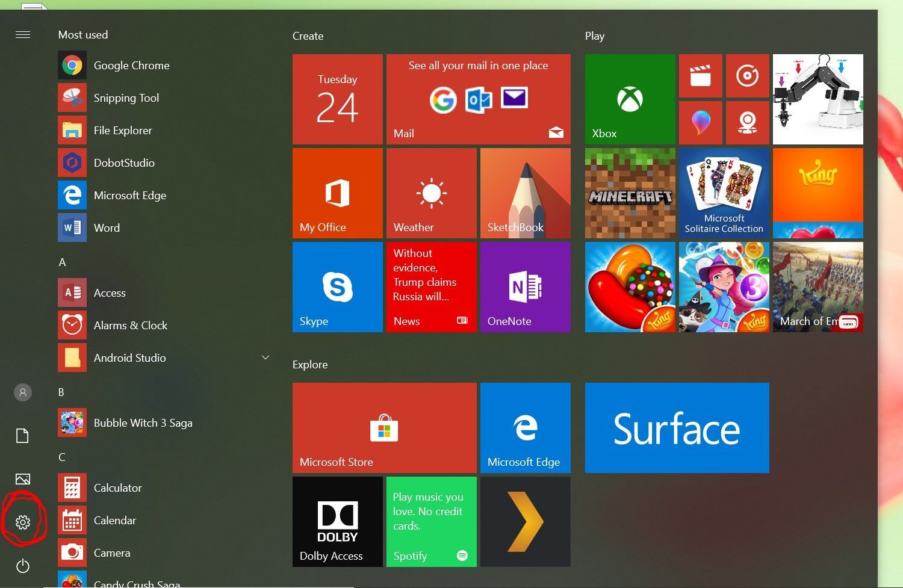Launch the SketchBook tile
This screenshot has width=903, height=588.
click(x=526, y=193)
